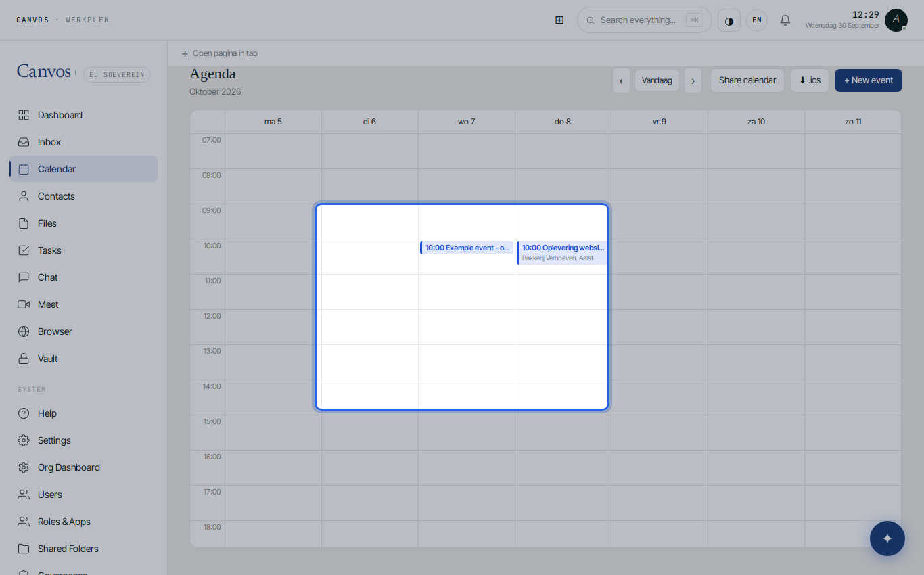The image size is (924, 575).
Task: Open Dashboard from the sidebar
Action: [83, 115]
